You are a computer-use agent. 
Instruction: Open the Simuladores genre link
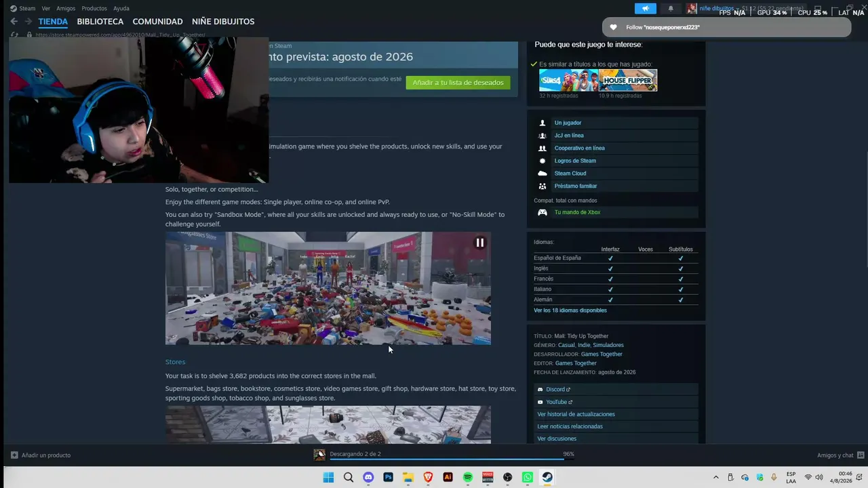click(608, 345)
